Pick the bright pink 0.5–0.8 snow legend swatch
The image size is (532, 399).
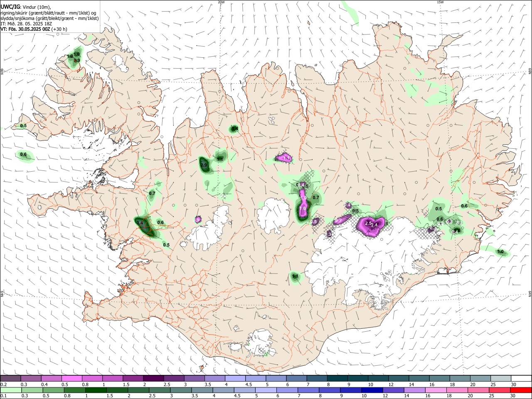(x=71, y=379)
